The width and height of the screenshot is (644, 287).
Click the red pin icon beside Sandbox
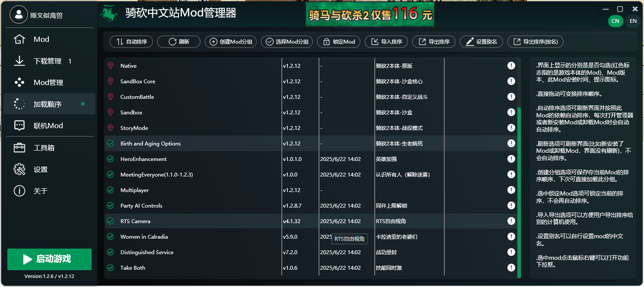coord(110,112)
